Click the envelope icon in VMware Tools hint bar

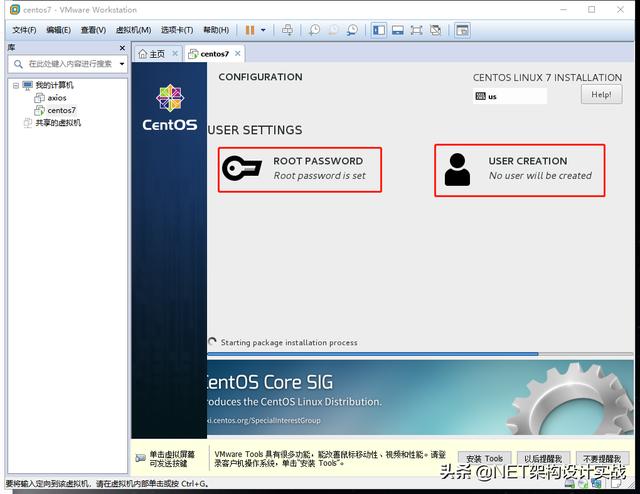140,458
